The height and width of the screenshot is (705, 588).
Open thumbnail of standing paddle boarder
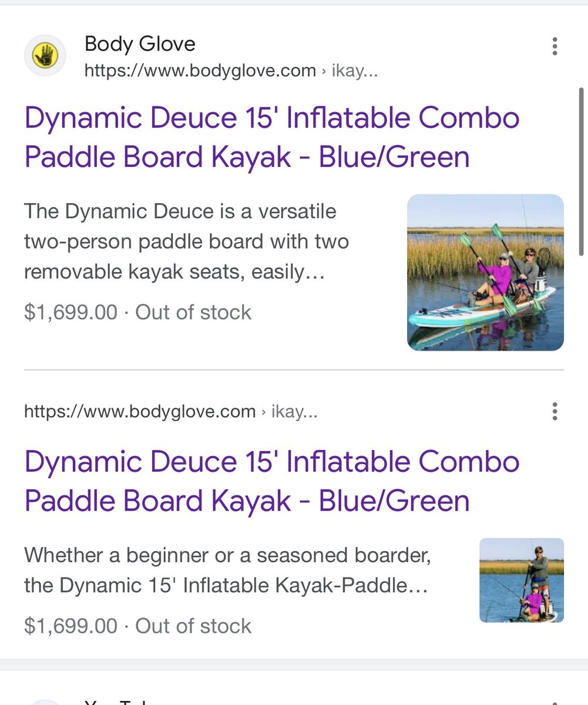coord(522,580)
